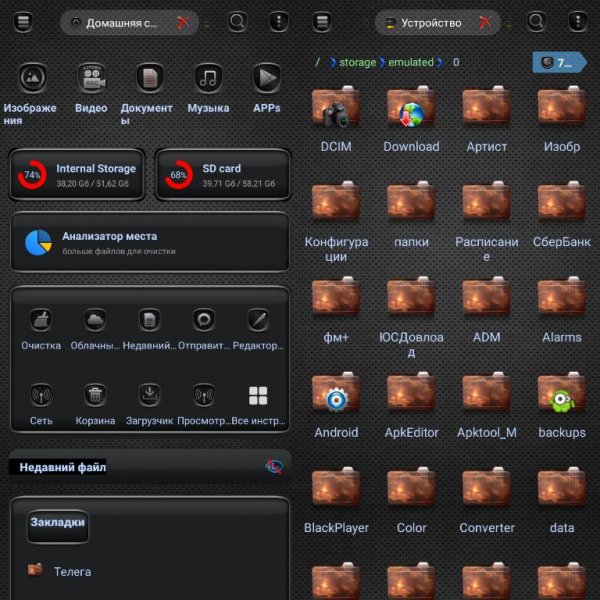The width and height of the screenshot is (600, 600).
Task: Toggle recent files visibility eye icon
Action: pyautogui.click(x=274, y=466)
